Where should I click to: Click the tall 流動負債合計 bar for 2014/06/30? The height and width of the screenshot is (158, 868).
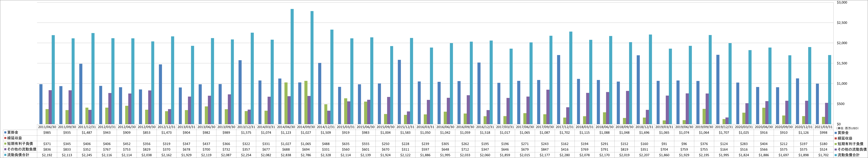292,67
